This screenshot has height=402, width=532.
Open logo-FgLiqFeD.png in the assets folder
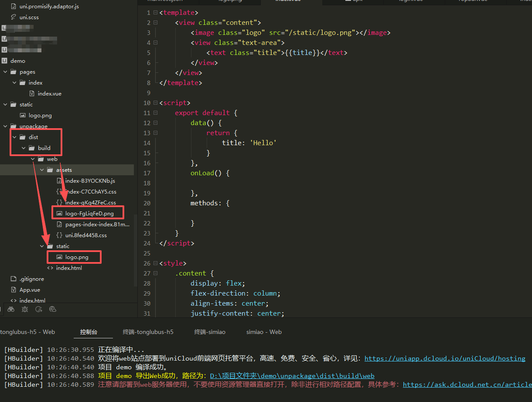tap(89, 213)
